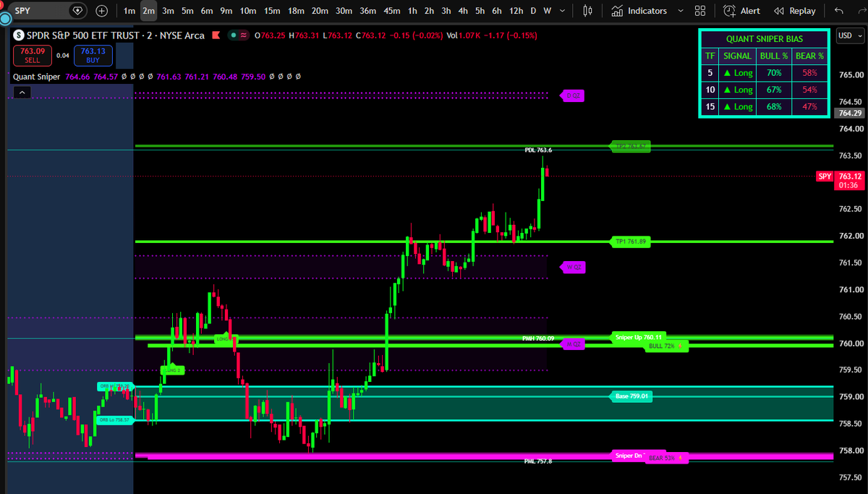Undo the last chart action
Image resolution: width=868 pixels, height=494 pixels.
click(838, 11)
